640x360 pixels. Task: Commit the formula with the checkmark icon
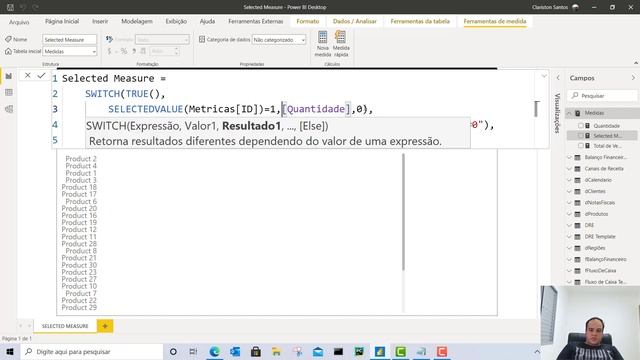(41, 76)
